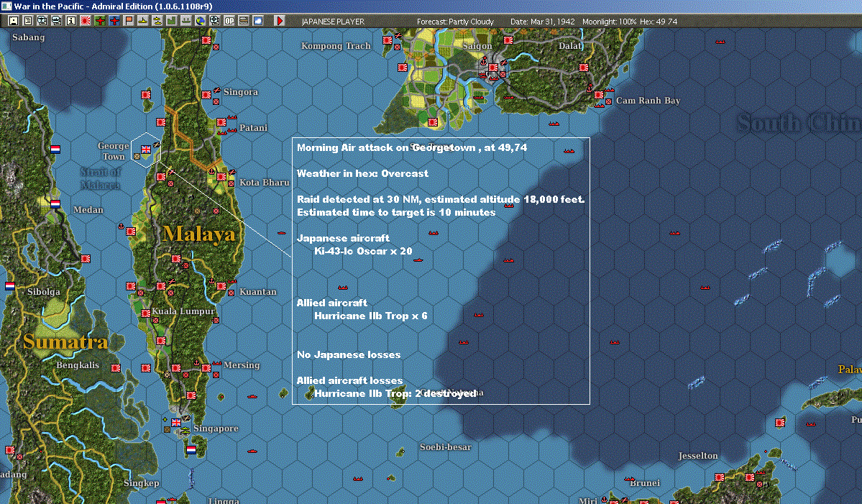
Task: Click 'Forecast: Partly Cloudy' status text
Action: click(455, 22)
